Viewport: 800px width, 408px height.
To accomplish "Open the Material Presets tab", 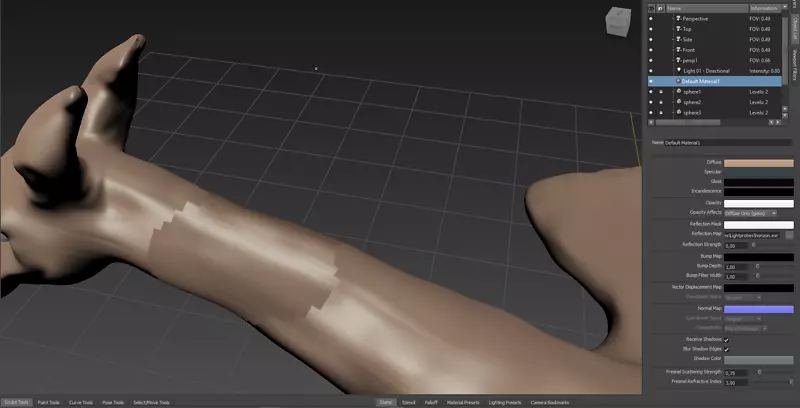I will coord(462,402).
